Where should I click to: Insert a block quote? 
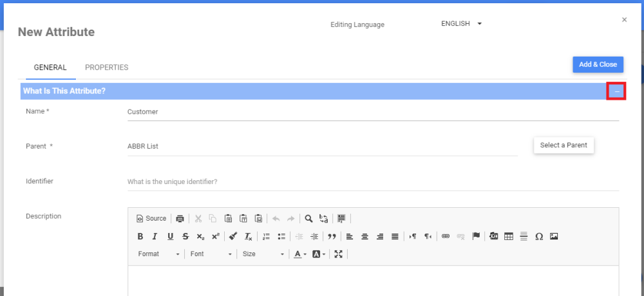pos(332,236)
